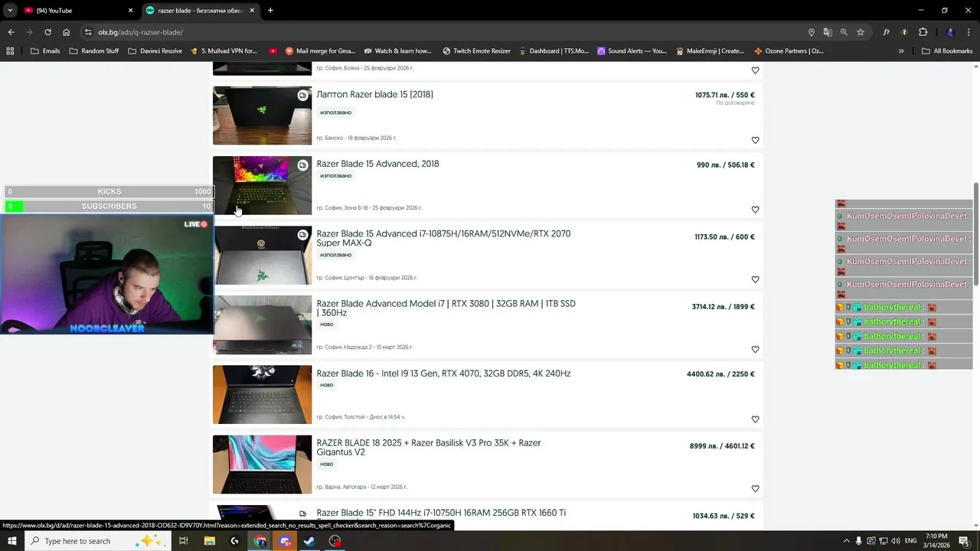980x551 pixels.
Task: Open the notification center
Action: [x=964, y=541]
